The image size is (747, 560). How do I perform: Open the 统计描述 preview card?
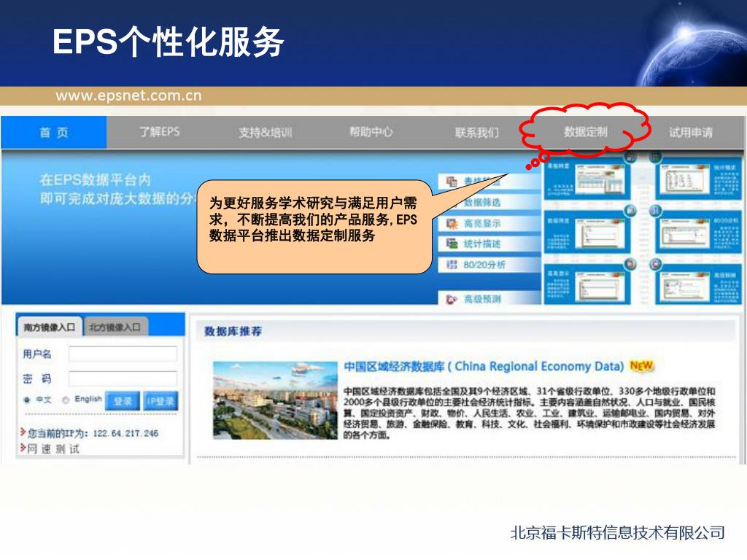tap(698, 179)
